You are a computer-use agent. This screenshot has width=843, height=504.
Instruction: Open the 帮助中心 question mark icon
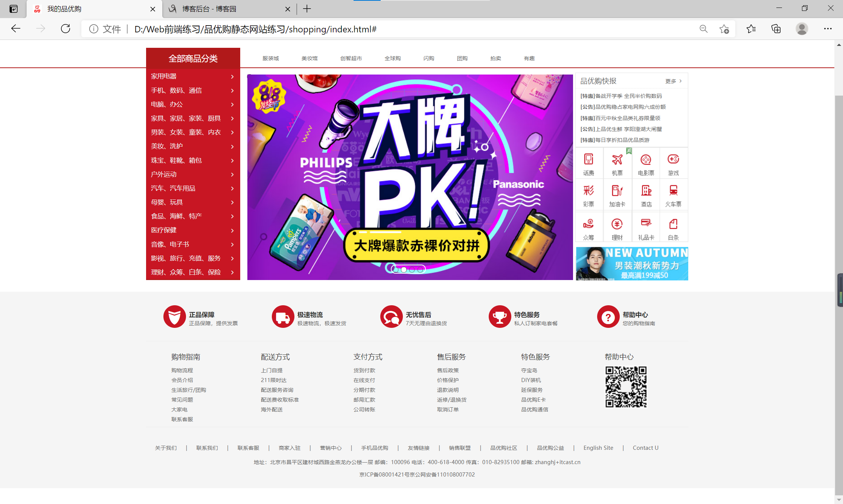pyautogui.click(x=608, y=317)
